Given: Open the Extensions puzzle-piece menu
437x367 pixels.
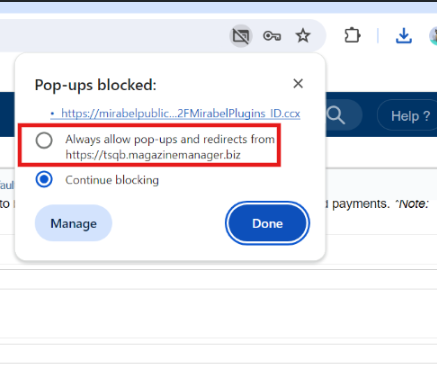Looking at the screenshot, I should click(x=352, y=36).
